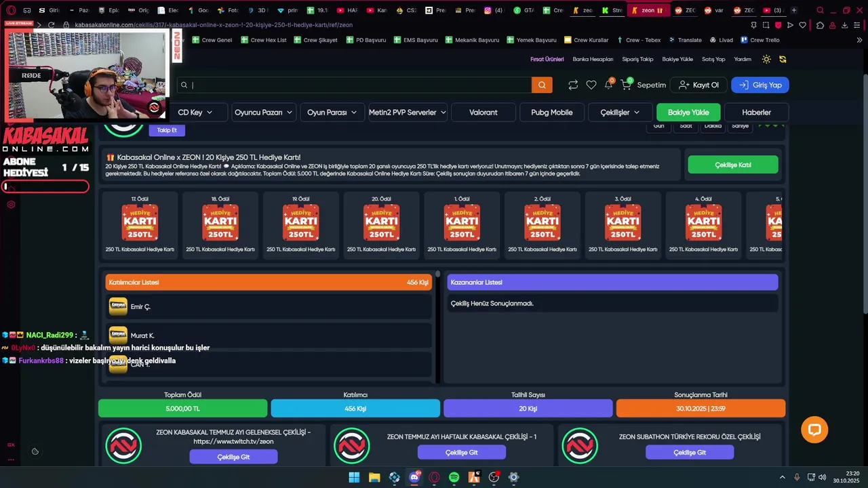Click the green Çekilişe Katıl button
868x488 pixels.
pos(733,165)
